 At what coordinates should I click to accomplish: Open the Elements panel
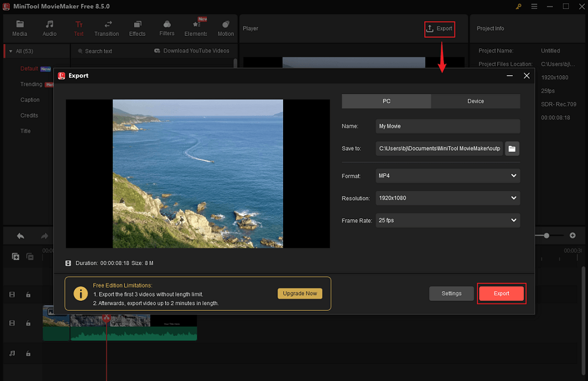coord(196,27)
